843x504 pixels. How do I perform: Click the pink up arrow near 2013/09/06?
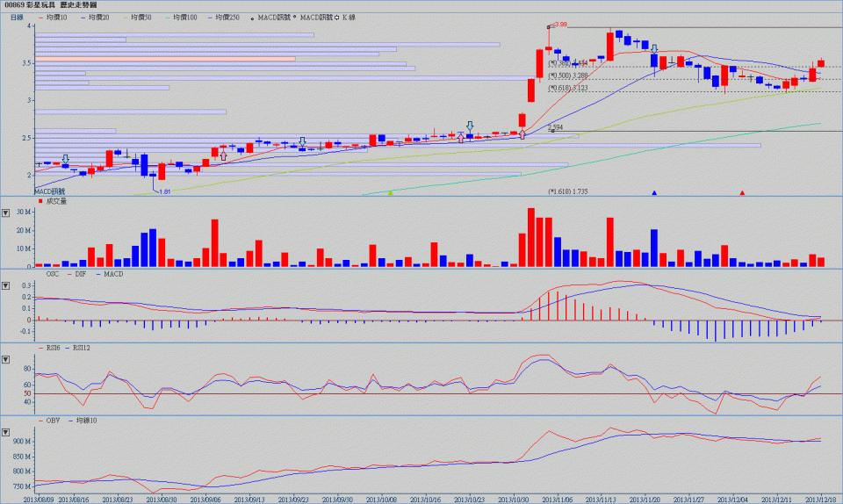[x=223, y=155]
